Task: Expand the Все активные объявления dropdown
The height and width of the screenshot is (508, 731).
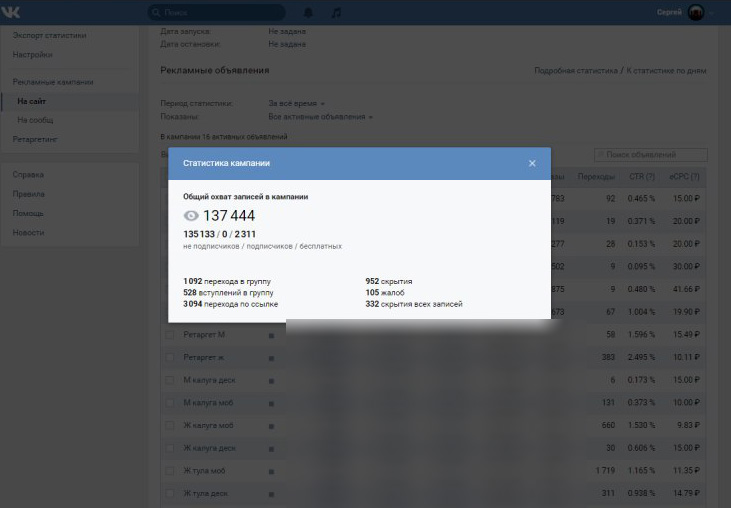Action: (320, 117)
